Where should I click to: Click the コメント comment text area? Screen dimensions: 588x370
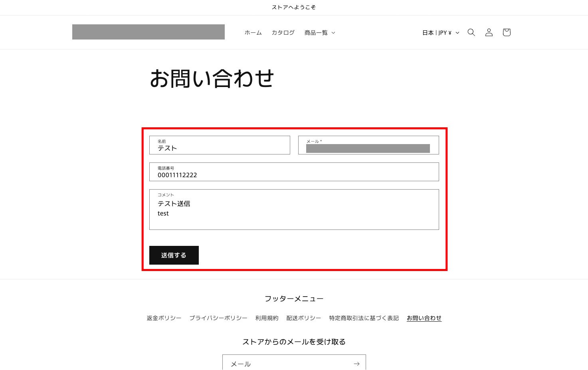pyautogui.click(x=294, y=210)
